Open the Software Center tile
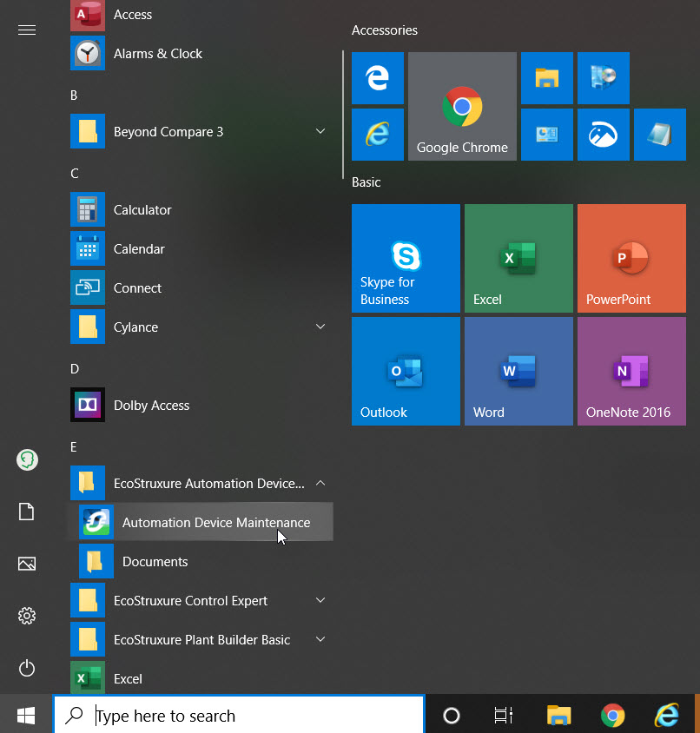The image size is (700, 733). [604, 78]
